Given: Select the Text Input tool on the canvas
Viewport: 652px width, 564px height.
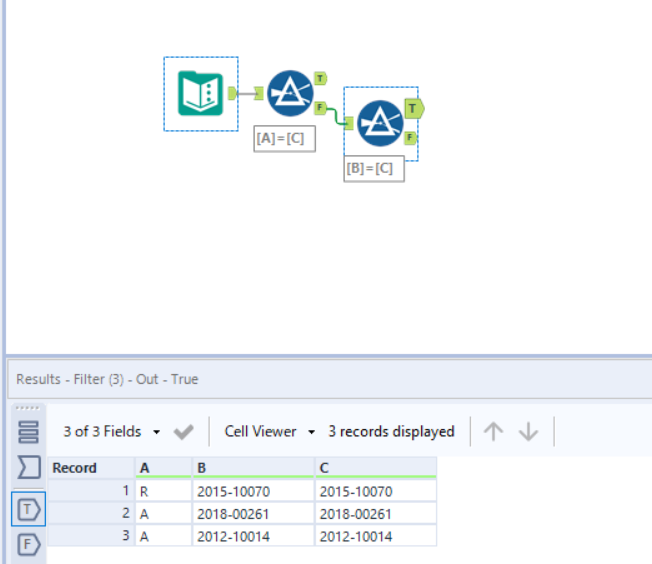Looking at the screenshot, I should (200, 94).
